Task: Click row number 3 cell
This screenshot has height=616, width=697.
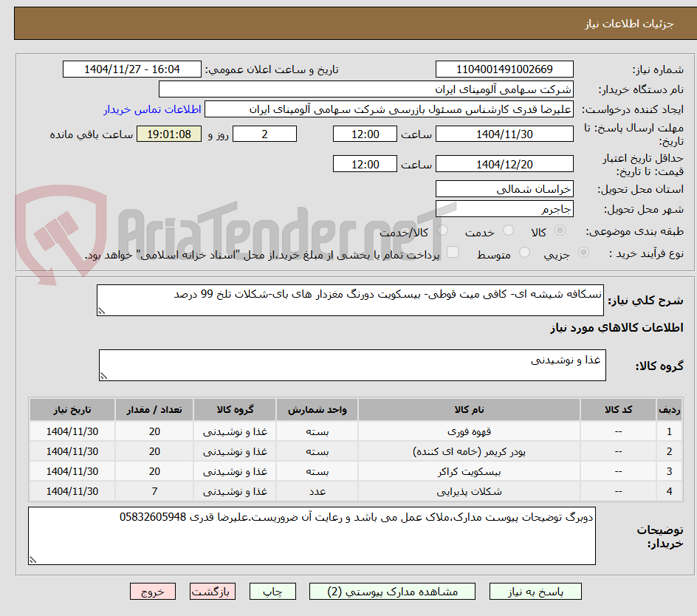Action: 670,471
